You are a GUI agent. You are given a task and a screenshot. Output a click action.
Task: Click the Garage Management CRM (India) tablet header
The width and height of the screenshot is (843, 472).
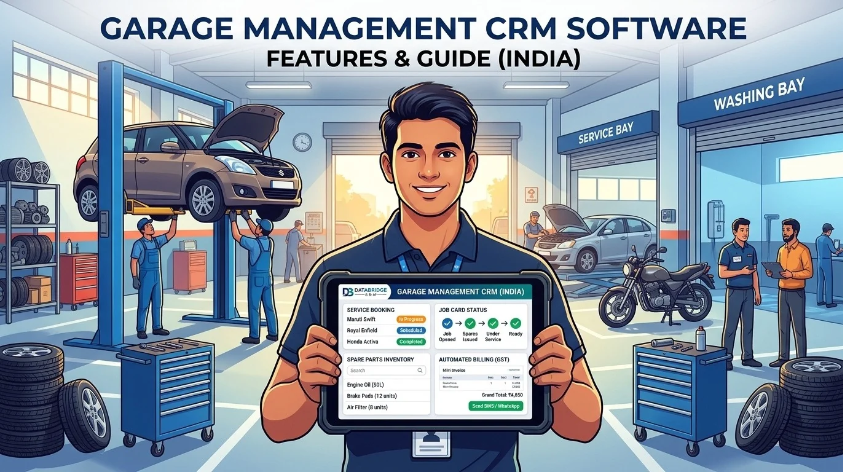click(x=461, y=292)
